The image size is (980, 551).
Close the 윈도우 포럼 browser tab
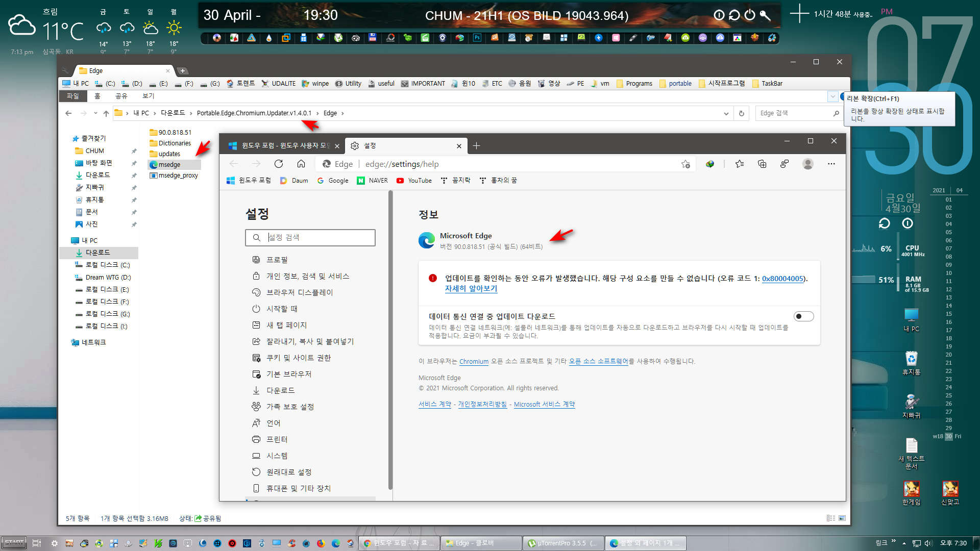pos(337,146)
